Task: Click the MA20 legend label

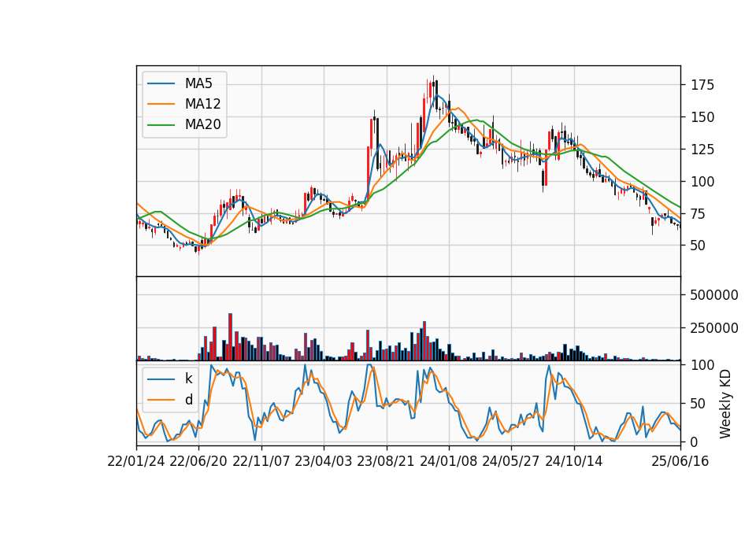Action: [202, 124]
